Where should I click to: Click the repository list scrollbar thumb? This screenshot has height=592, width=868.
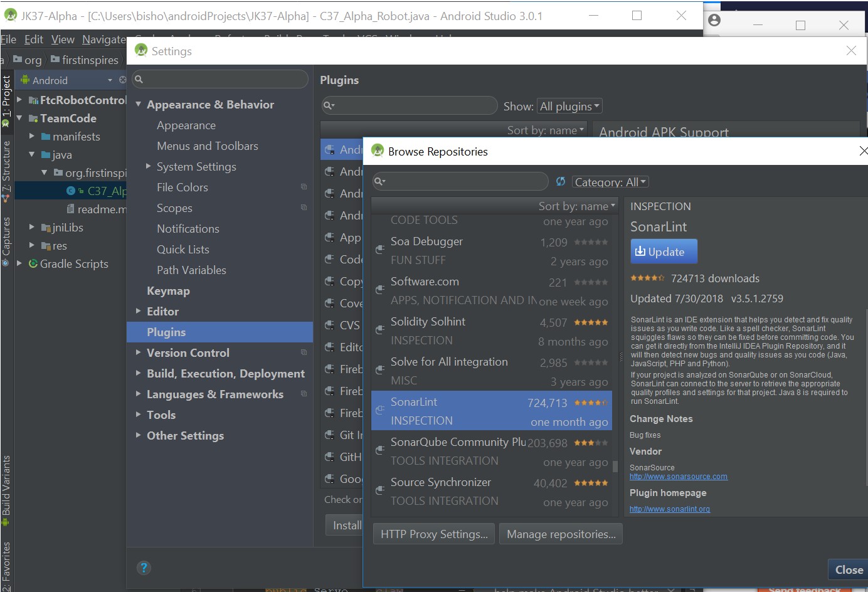(x=615, y=467)
